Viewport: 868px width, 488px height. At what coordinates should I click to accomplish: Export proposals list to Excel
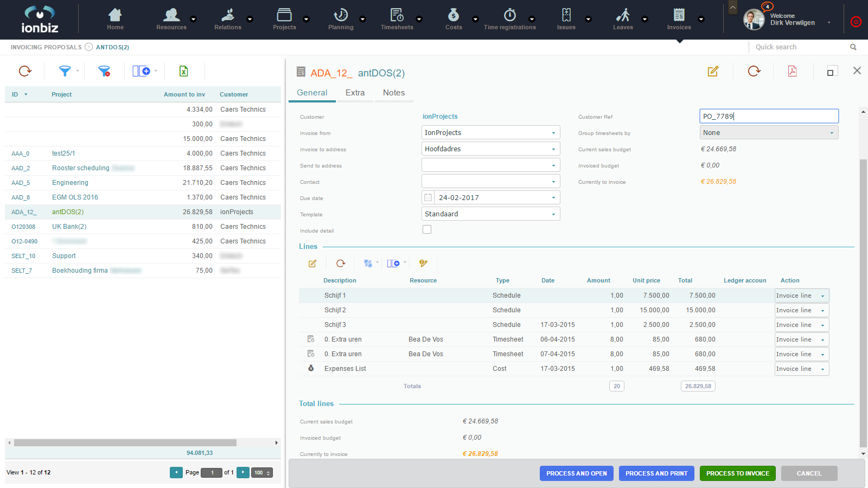[183, 71]
